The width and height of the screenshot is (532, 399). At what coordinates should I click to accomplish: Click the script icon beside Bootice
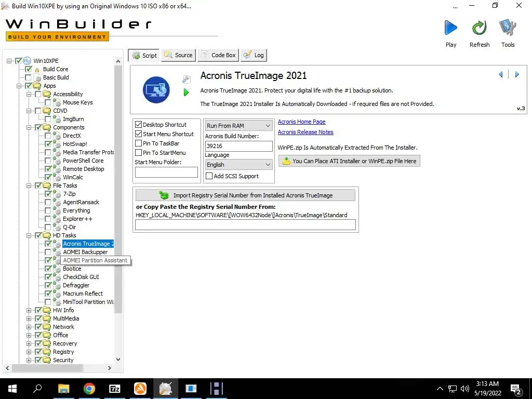(57, 269)
